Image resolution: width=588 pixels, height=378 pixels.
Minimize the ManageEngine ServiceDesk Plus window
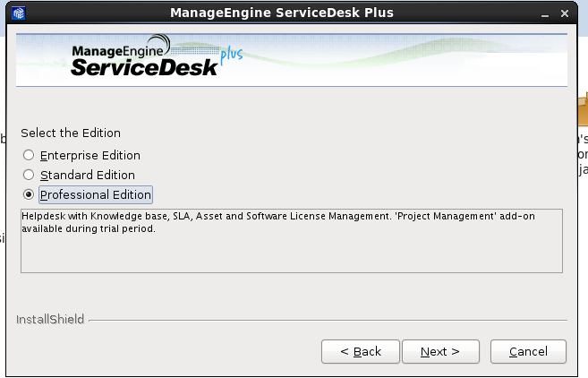545,14
